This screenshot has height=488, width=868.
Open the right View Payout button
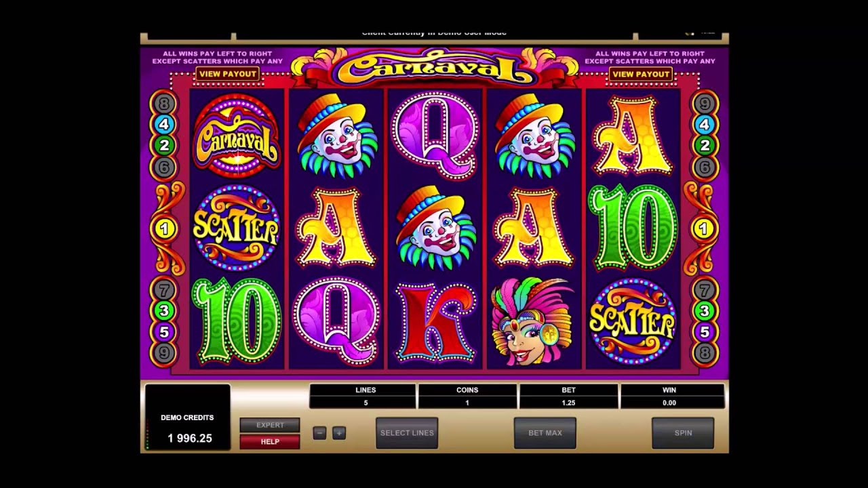(x=641, y=74)
